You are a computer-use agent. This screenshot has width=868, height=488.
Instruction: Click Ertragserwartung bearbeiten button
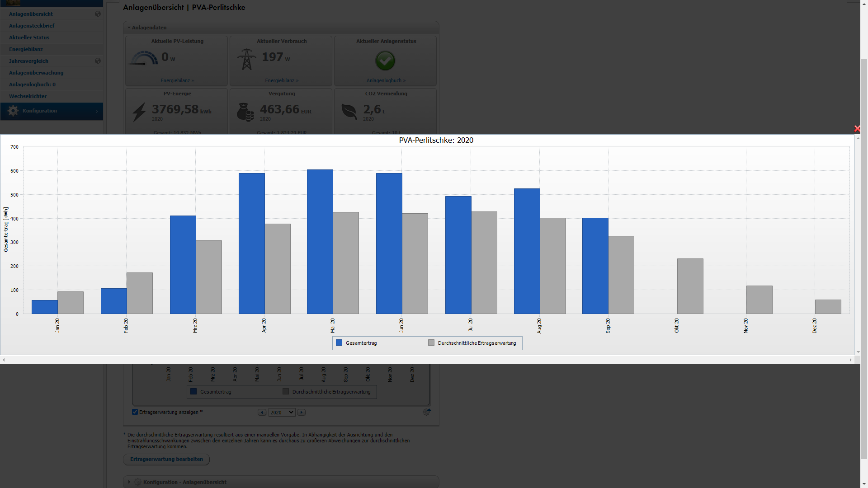tap(166, 459)
